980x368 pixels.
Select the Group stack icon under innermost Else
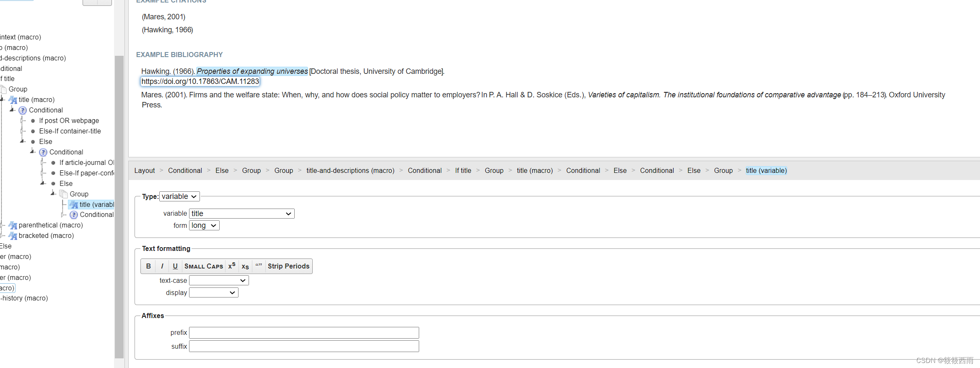tap(63, 194)
